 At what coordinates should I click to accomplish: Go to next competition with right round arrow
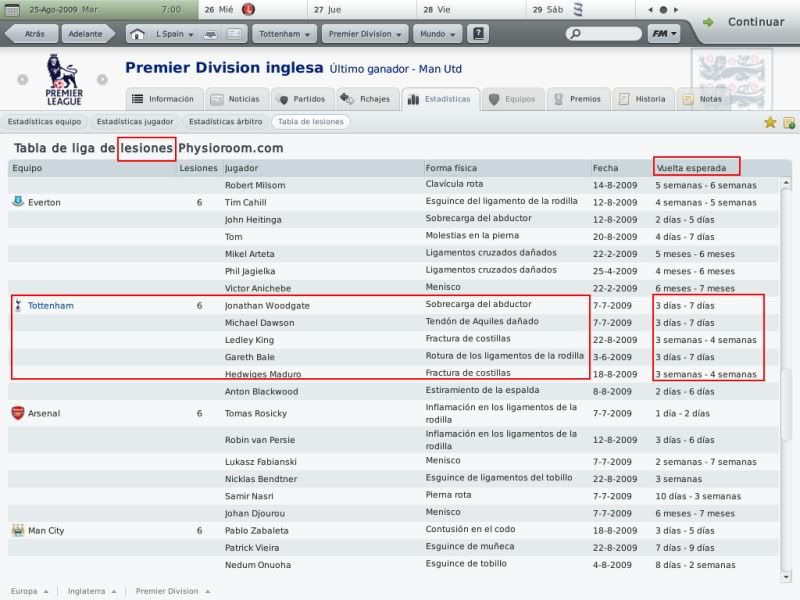102,80
